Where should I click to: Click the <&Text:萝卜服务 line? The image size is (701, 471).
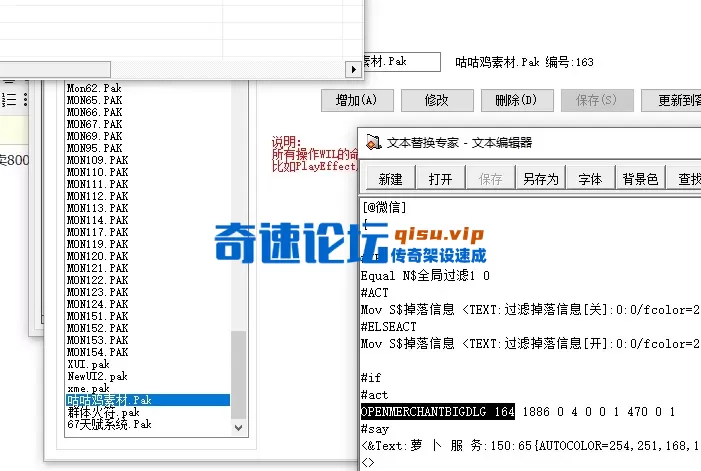click(x=530, y=446)
